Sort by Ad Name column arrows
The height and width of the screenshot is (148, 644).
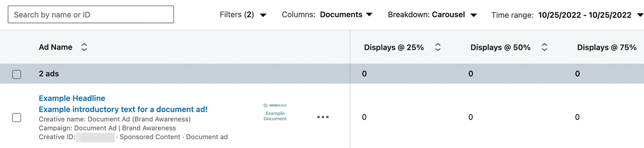pos(84,47)
